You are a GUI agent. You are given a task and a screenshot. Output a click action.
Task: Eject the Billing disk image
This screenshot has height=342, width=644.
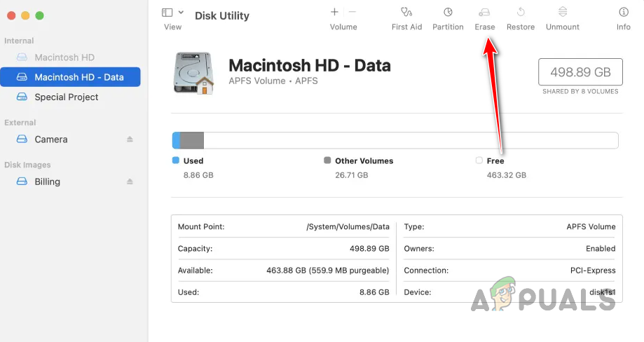pos(130,182)
